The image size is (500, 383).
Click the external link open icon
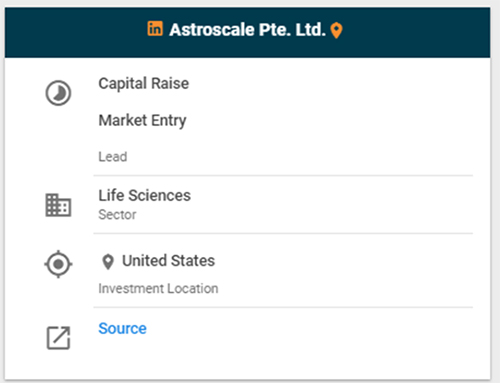pos(58,338)
